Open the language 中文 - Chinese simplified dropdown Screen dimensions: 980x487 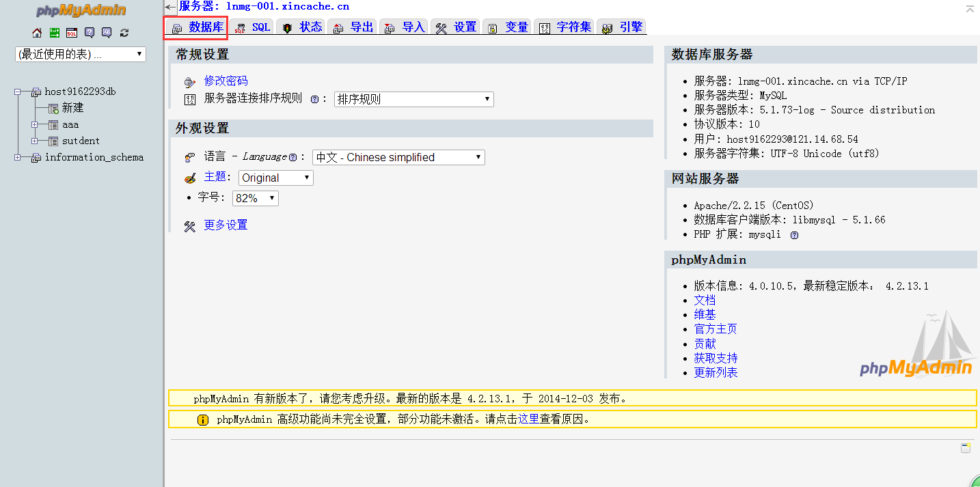398,157
